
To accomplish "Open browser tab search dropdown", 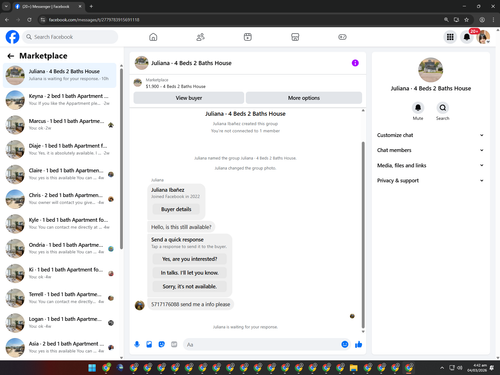I will coord(6,6).
